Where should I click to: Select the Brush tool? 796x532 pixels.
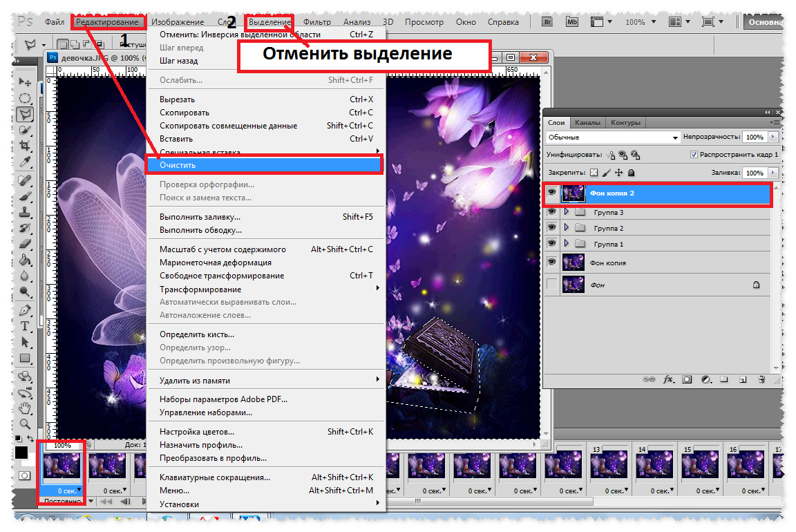click(24, 196)
